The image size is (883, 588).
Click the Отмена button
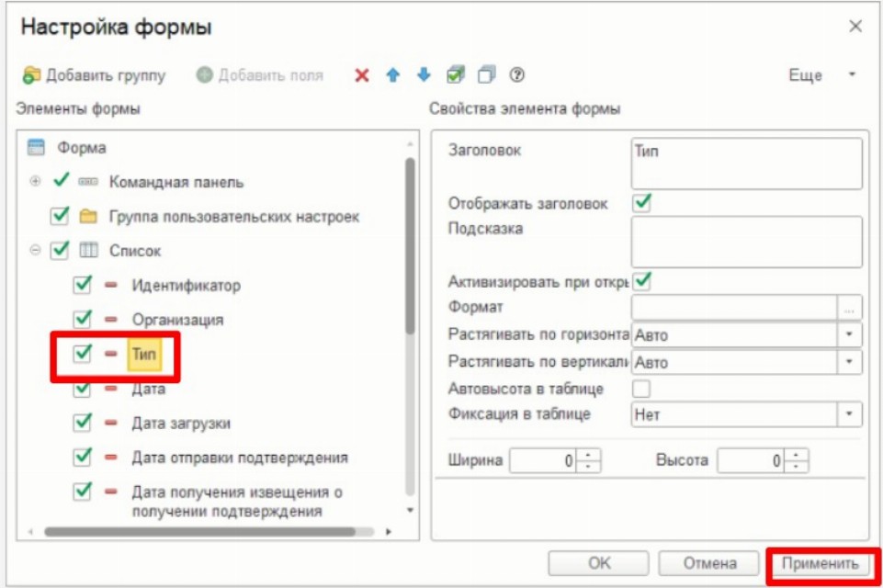tap(710, 563)
